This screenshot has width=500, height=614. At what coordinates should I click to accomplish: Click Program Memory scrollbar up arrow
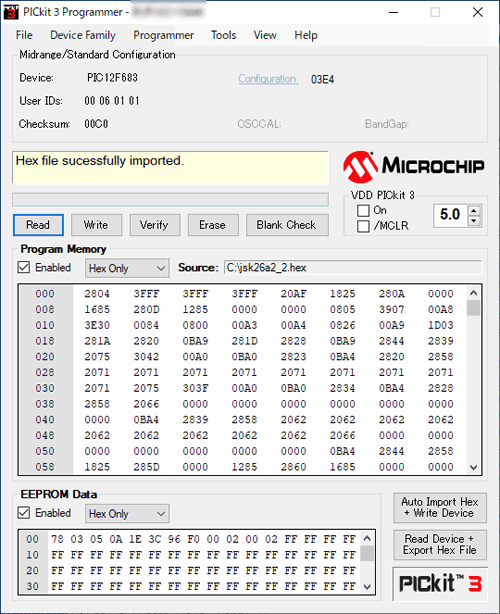click(x=473, y=293)
